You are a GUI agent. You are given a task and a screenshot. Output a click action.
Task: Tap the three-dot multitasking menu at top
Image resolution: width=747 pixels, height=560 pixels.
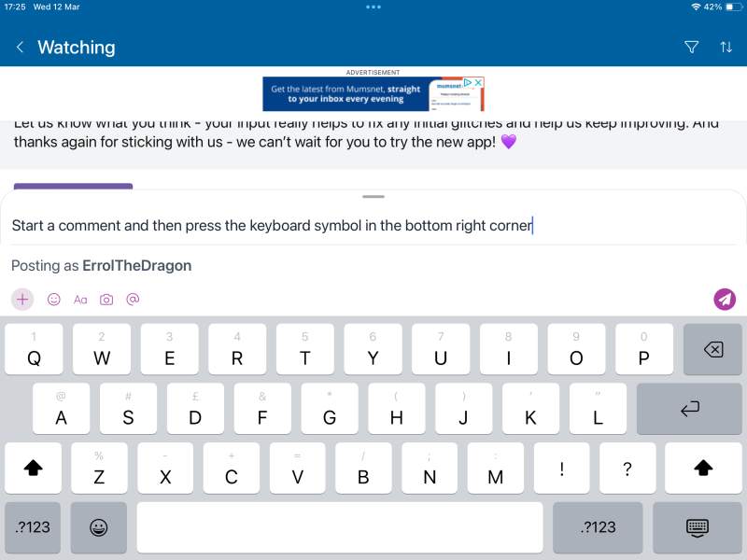pyautogui.click(x=373, y=7)
